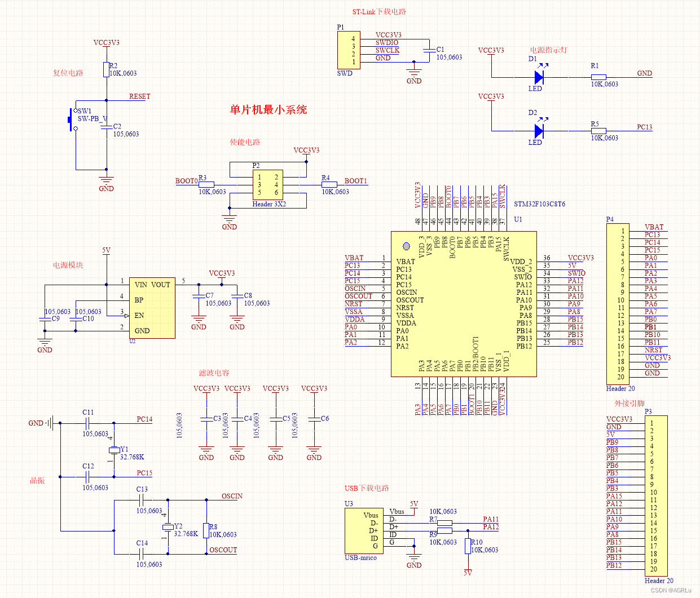Select pull-up resistor R2 symbol

[x=106, y=69]
